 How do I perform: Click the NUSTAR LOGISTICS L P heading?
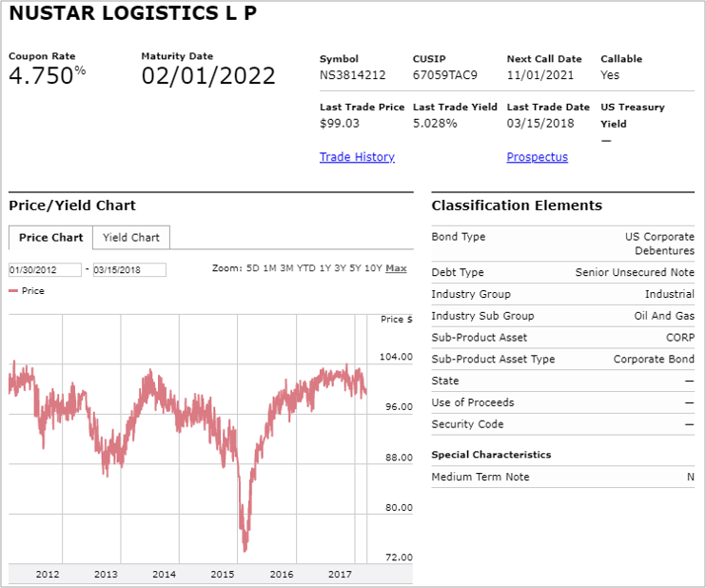[133, 13]
